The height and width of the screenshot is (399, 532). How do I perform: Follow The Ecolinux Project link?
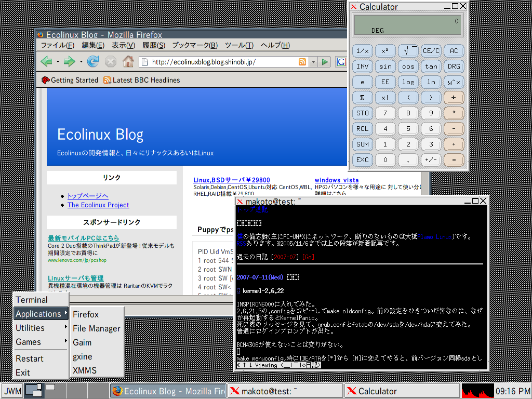click(x=98, y=205)
